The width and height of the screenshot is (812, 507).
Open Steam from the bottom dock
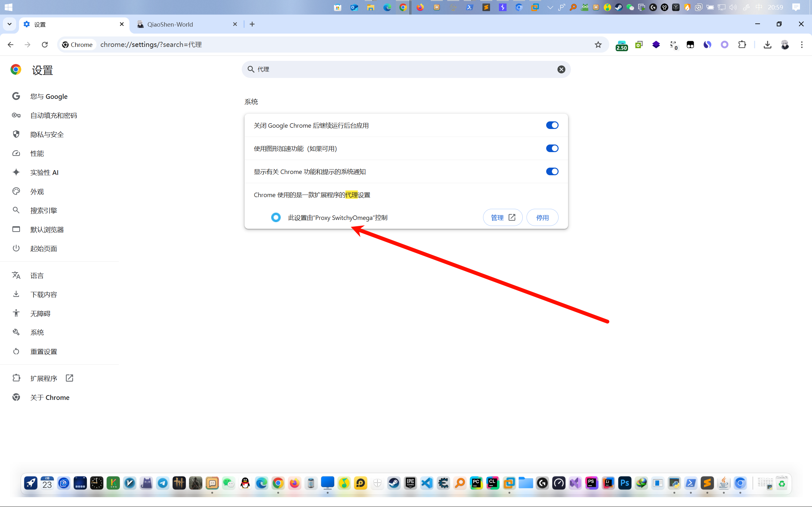[394, 483]
